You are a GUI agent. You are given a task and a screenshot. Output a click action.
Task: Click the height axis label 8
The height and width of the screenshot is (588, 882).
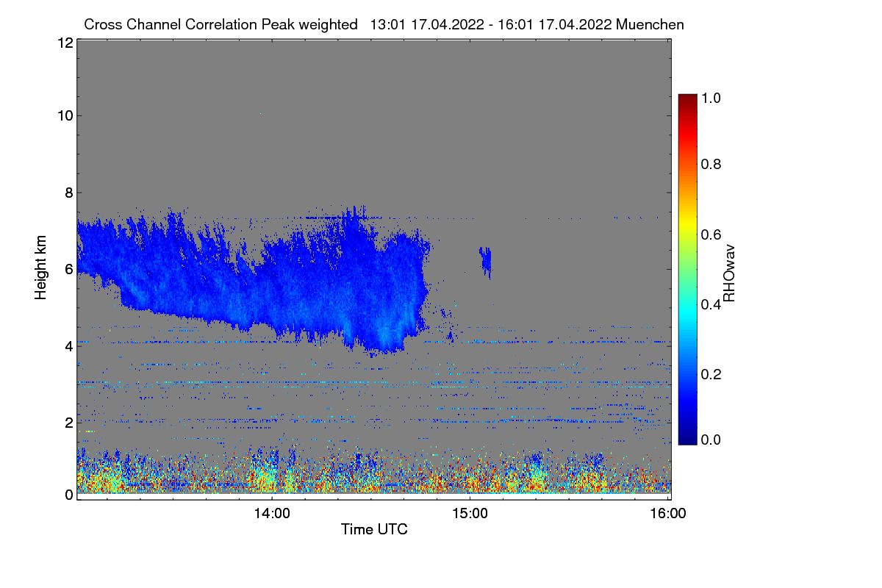click(68, 193)
